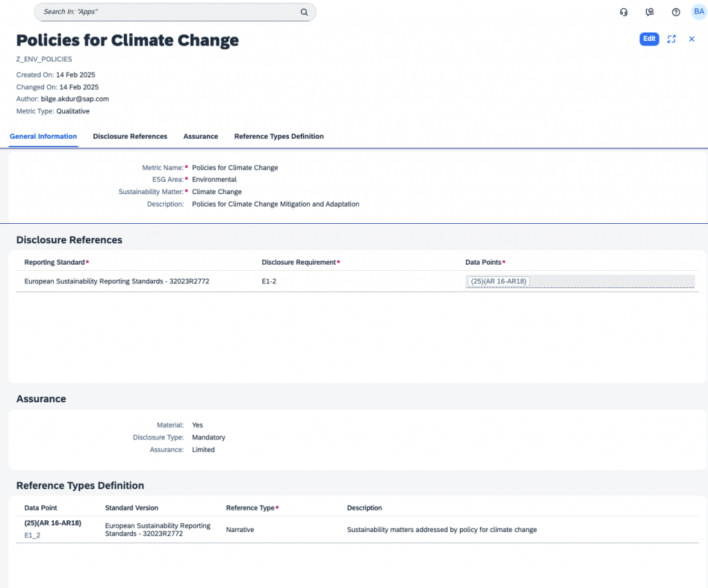The image size is (708, 588).
Task: Click the Material value Yes
Action: tap(197, 425)
